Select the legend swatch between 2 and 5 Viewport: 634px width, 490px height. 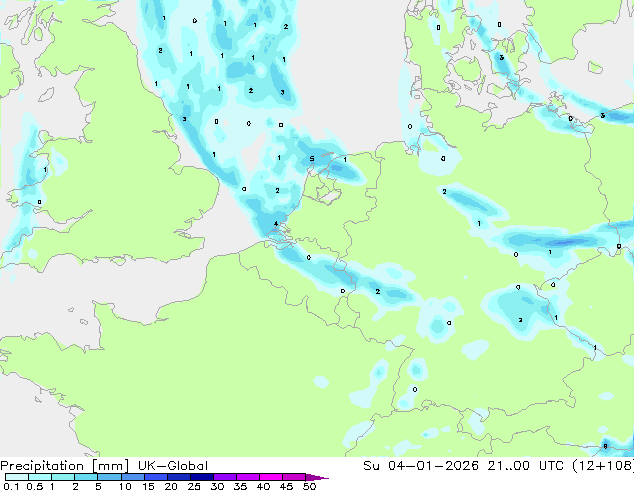(x=86, y=477)
